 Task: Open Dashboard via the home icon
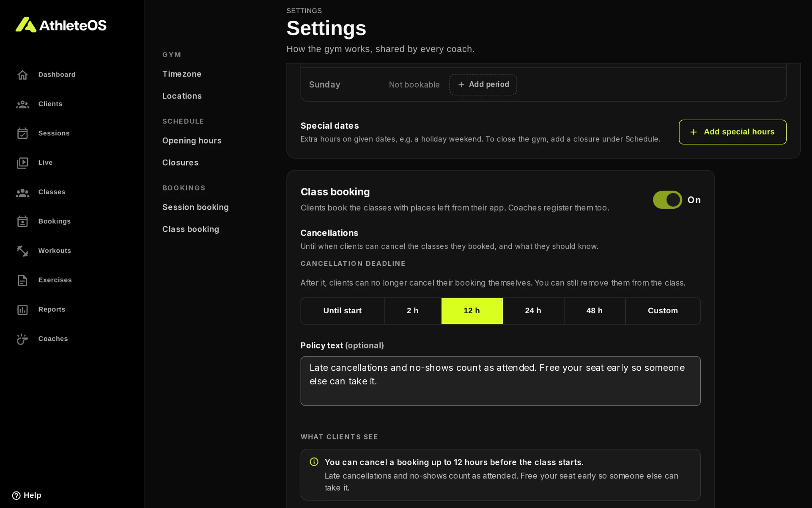click(x=22, y=75)
